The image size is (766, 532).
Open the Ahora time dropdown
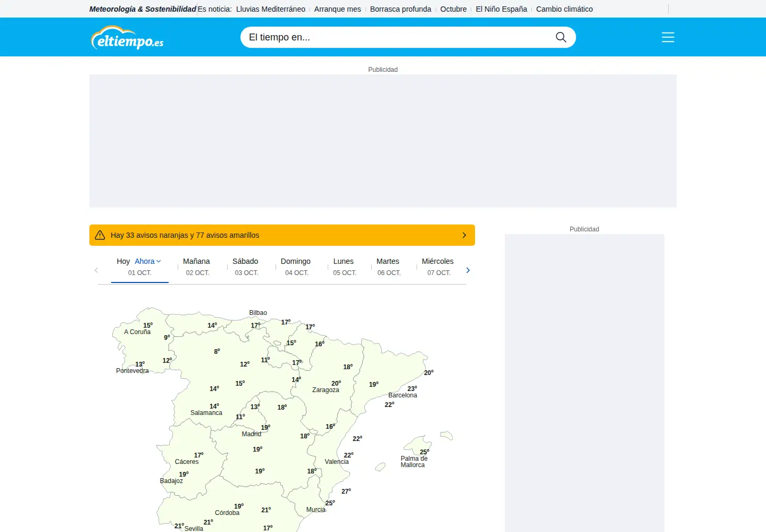pyautogui.click(x=147, y=261)
